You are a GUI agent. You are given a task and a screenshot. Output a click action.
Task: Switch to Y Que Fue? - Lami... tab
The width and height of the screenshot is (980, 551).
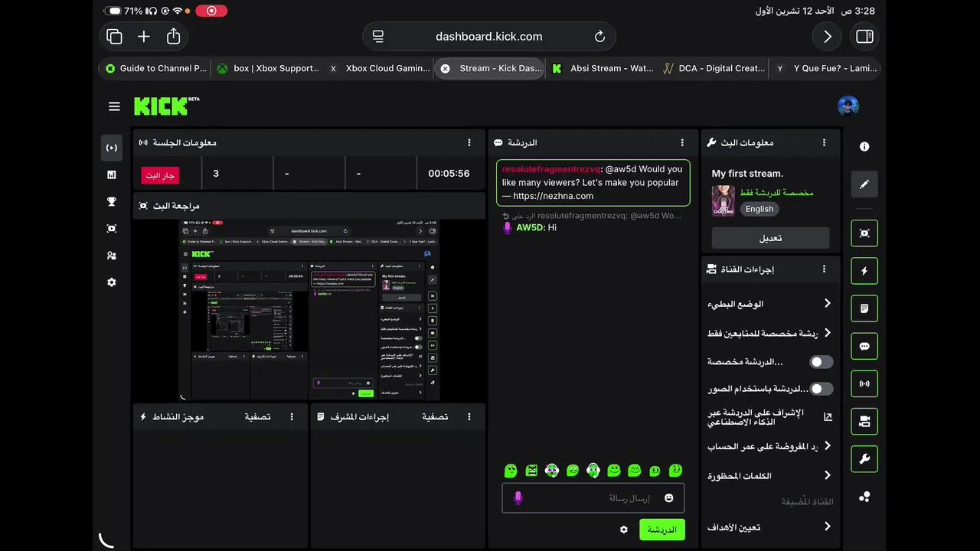pyautogui.click(x=826, y=68)
